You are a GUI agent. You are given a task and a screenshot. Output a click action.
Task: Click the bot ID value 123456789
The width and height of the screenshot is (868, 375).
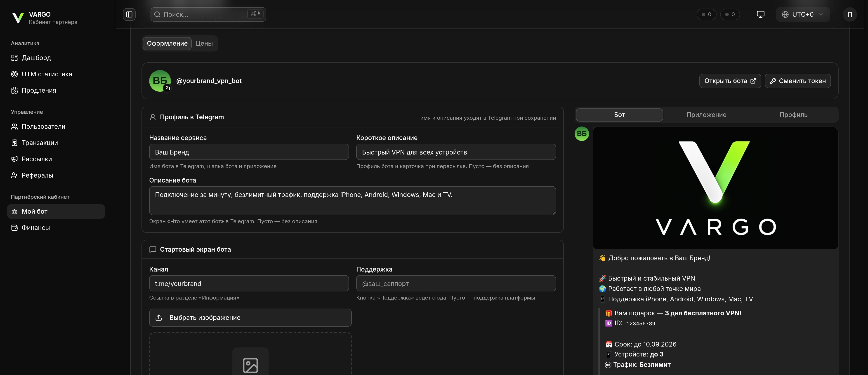tap(641, 323)
